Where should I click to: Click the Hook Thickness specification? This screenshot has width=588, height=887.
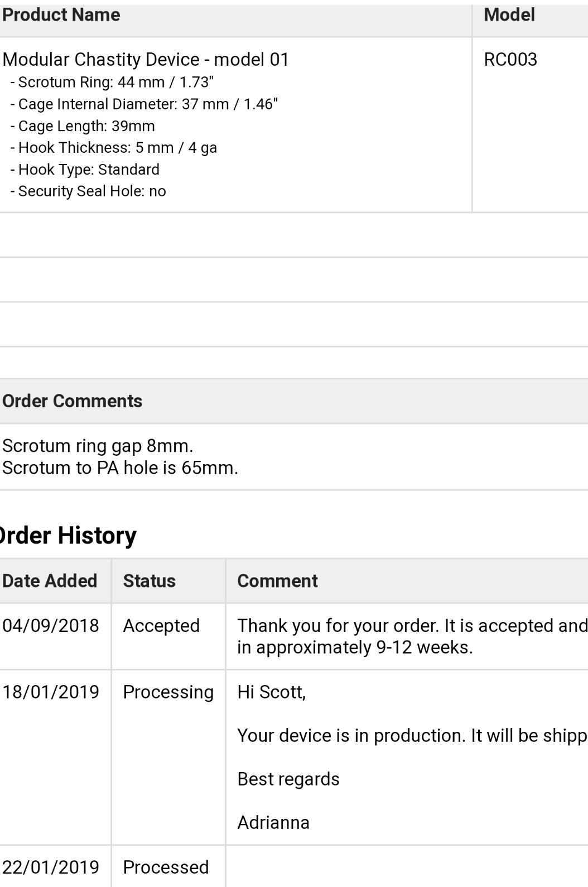click(114, 148)
